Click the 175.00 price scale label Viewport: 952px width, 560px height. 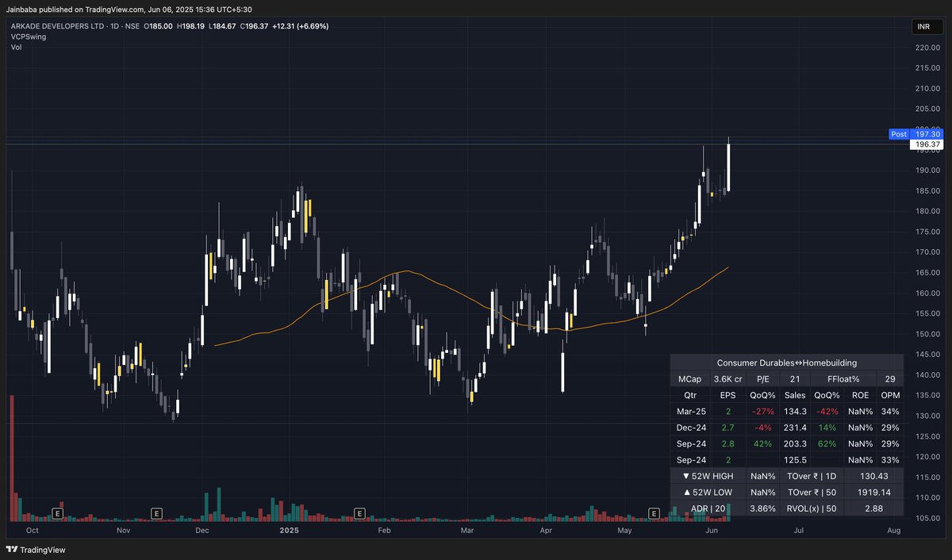(x=927, y=232)
